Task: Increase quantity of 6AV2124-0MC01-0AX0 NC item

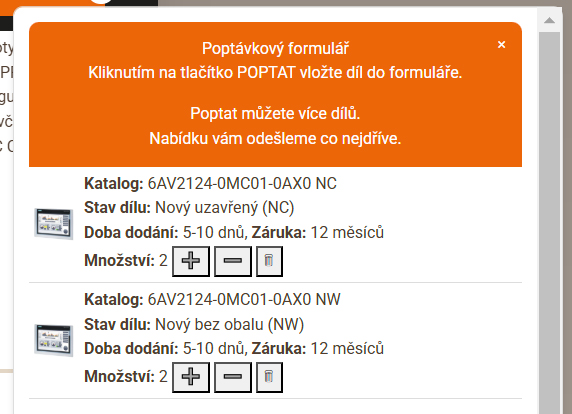Action: coord(191,261)
